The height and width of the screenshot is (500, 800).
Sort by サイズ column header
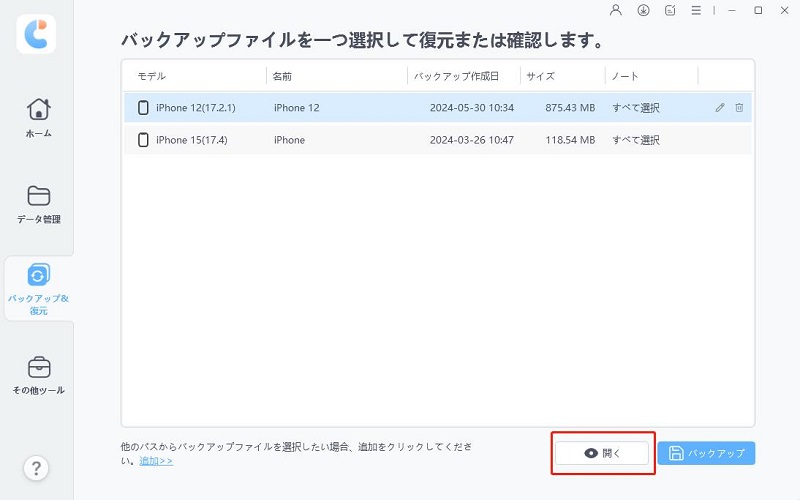coord(562,76)
